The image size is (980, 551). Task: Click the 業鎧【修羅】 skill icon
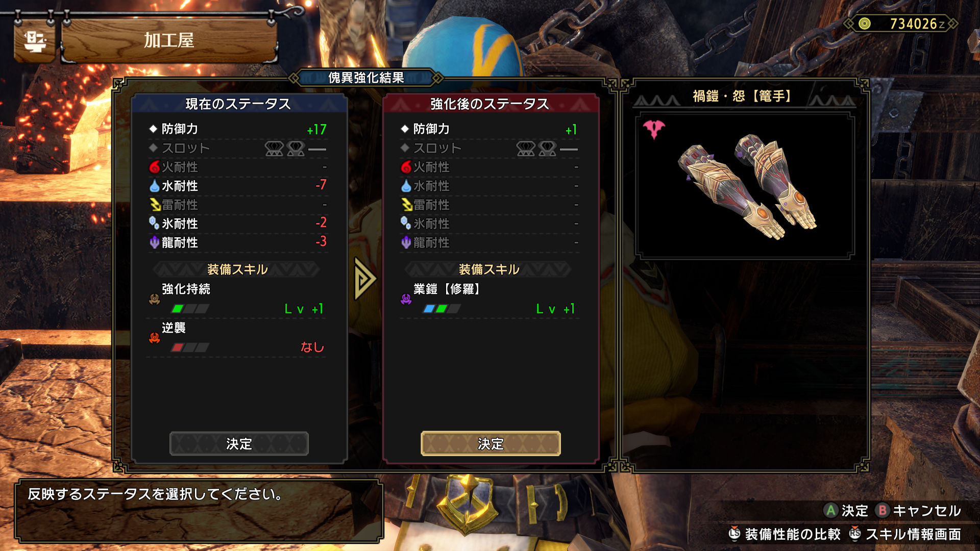click(x=406, y=299)
